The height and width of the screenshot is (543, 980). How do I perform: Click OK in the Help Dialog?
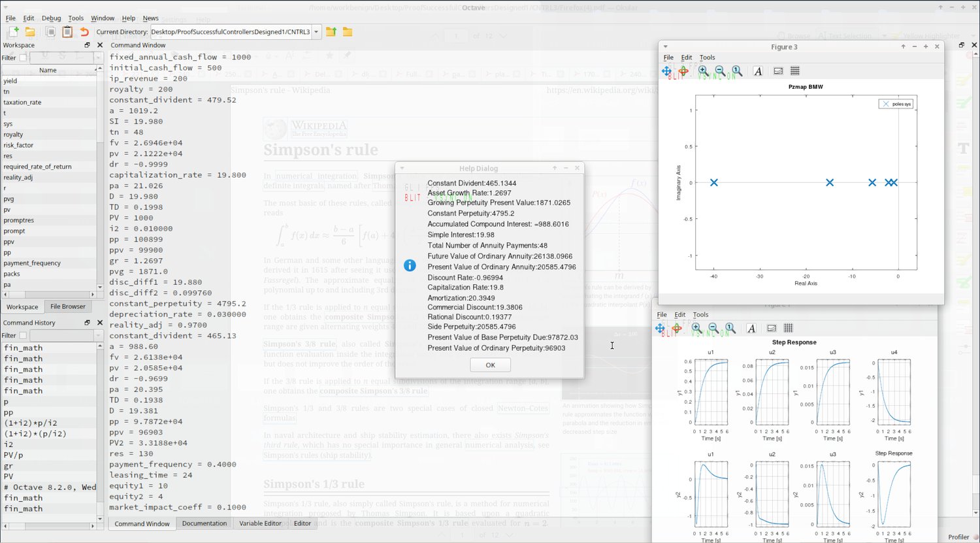(490, 365)
